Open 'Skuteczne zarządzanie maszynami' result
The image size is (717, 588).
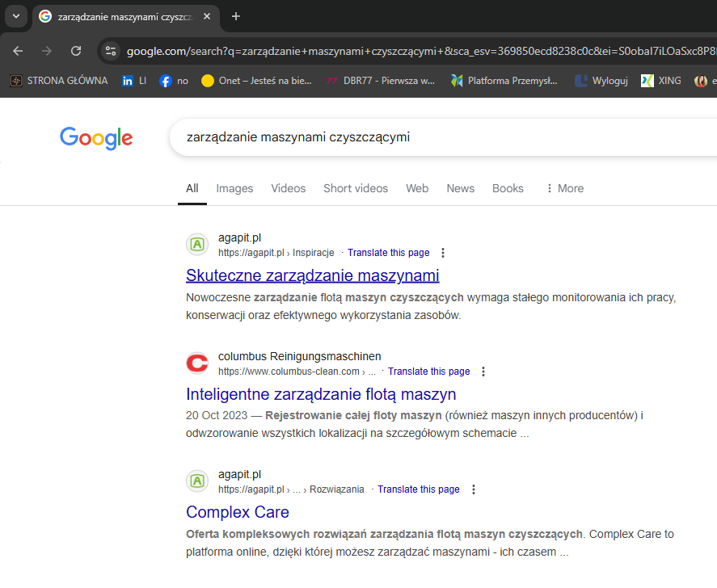click(312, 275)
